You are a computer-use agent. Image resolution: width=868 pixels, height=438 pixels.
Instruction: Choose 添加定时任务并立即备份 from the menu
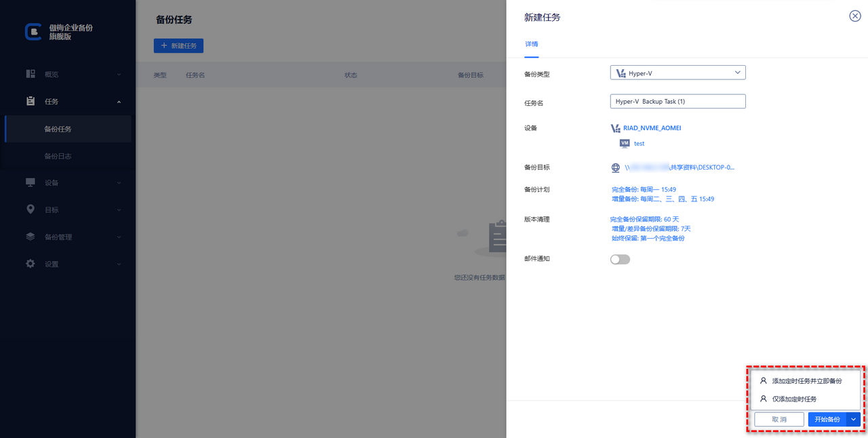point(807,381)
